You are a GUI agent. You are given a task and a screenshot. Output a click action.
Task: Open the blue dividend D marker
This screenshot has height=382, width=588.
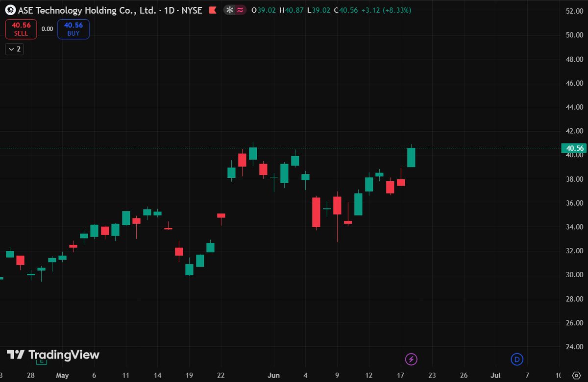tap(517, 359)
